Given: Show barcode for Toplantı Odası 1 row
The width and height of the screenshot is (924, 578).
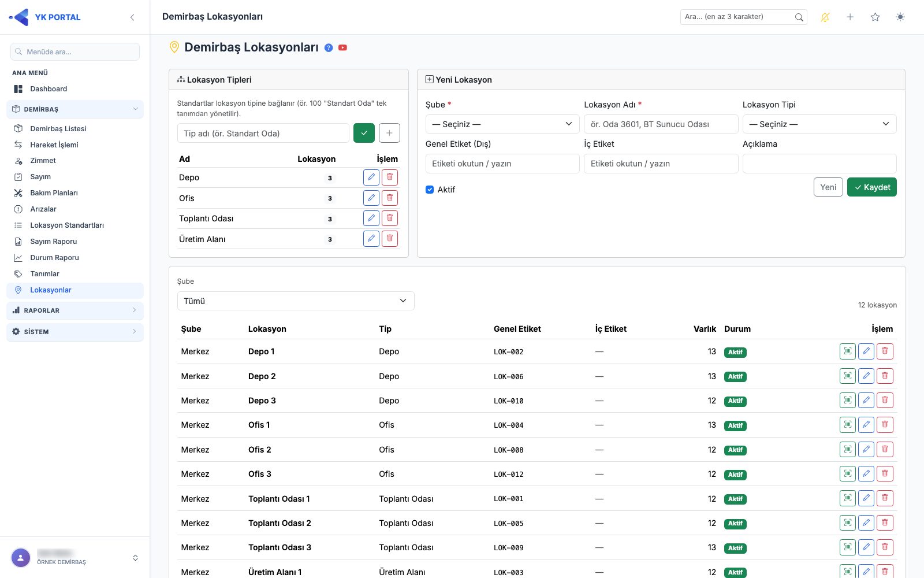Looking at the screenshot, I should (x=848, y=498).
